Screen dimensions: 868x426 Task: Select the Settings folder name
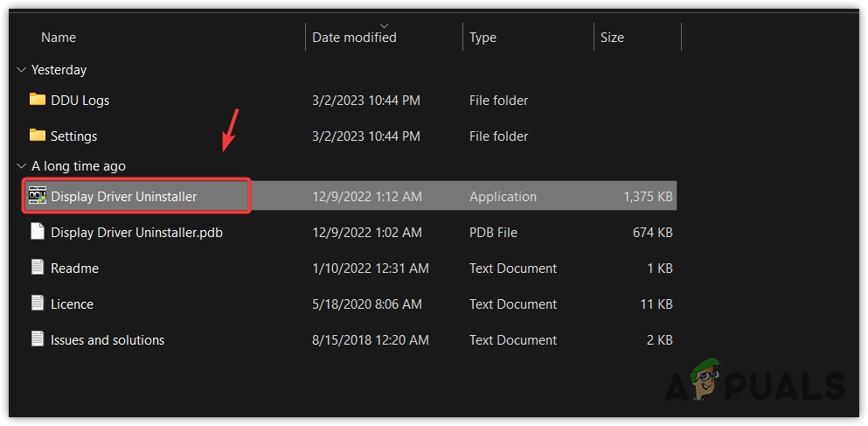74,136
